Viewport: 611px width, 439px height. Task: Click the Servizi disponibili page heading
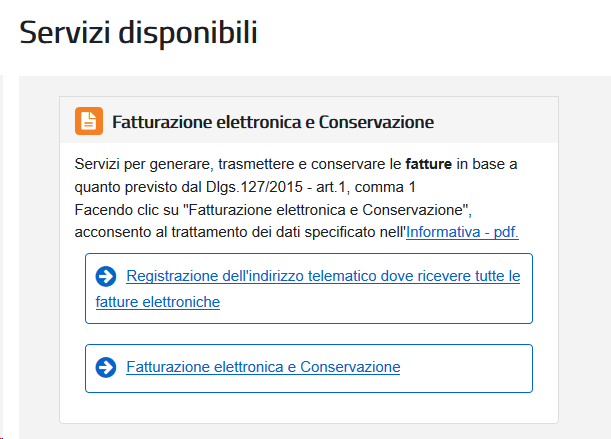(138, 33)
